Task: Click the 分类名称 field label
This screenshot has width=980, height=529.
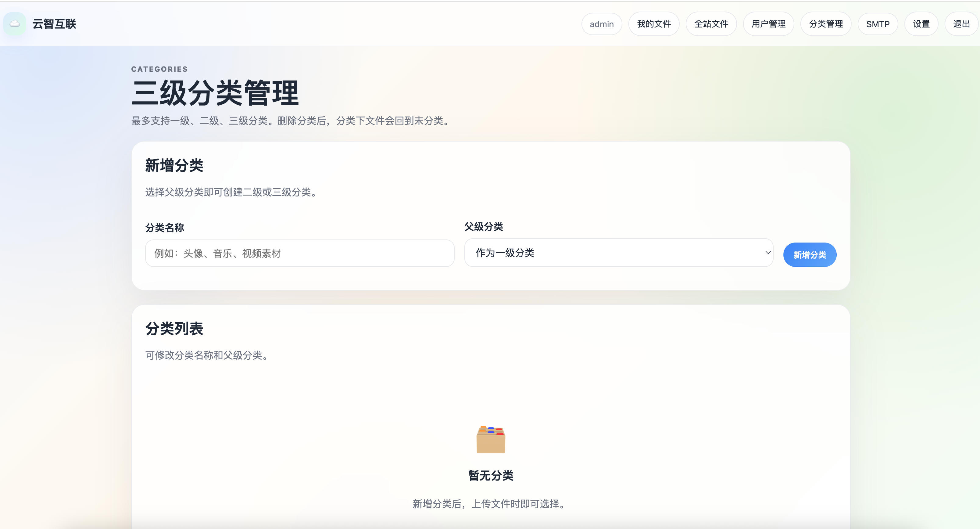Action: tap(165, 228)
